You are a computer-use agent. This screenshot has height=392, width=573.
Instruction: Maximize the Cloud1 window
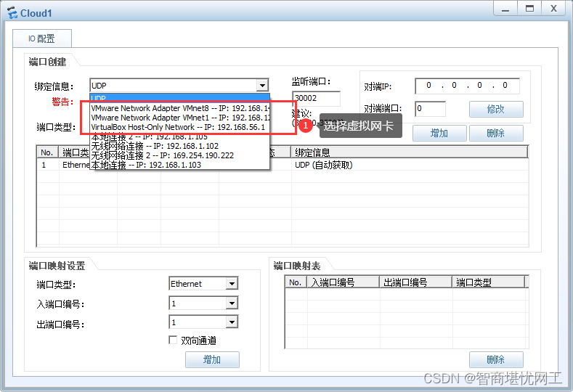pyautogui.click(x=529, y=9)
